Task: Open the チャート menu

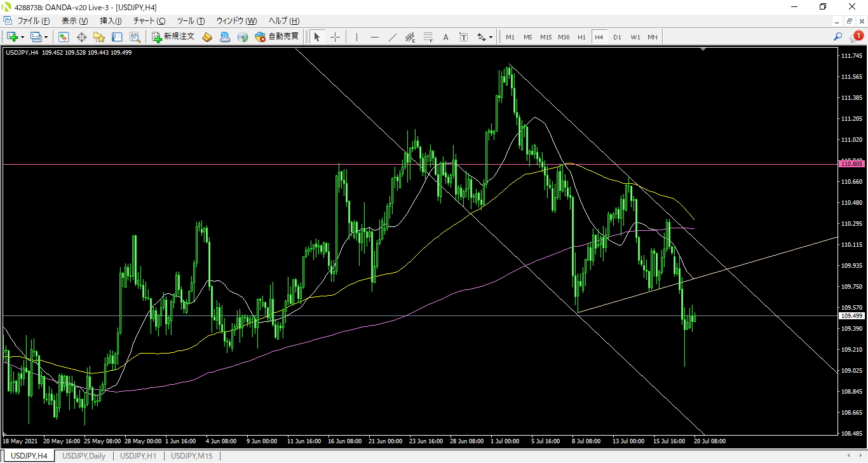Action: click(x=149, y=21)
